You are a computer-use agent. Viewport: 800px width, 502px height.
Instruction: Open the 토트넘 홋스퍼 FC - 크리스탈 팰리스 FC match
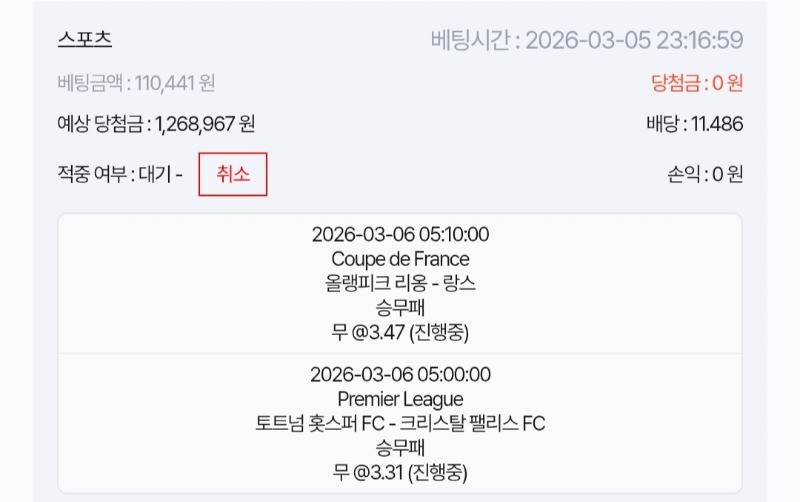pyautogui.click(x=400, y=423)
